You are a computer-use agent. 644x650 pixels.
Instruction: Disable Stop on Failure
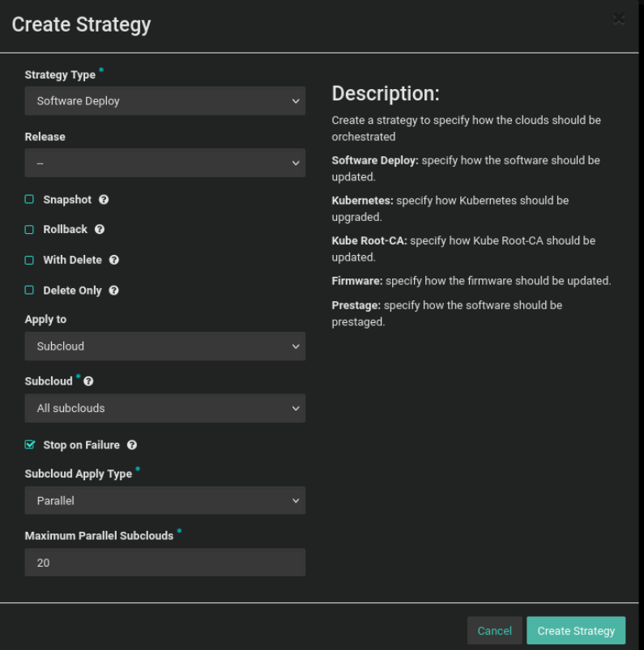[x=28, y=443]
